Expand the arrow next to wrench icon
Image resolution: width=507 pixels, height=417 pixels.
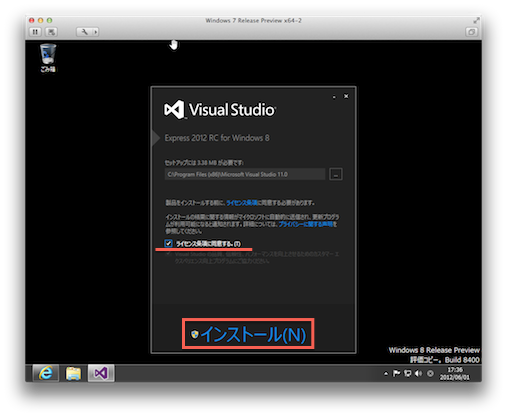click(96, 32)
